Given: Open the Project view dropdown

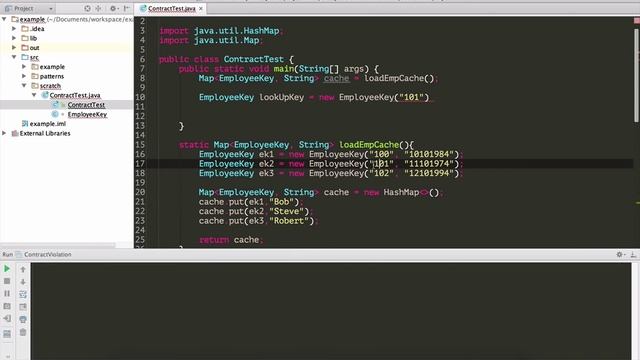Looking at the screenshot, I should tap(29, 8).
